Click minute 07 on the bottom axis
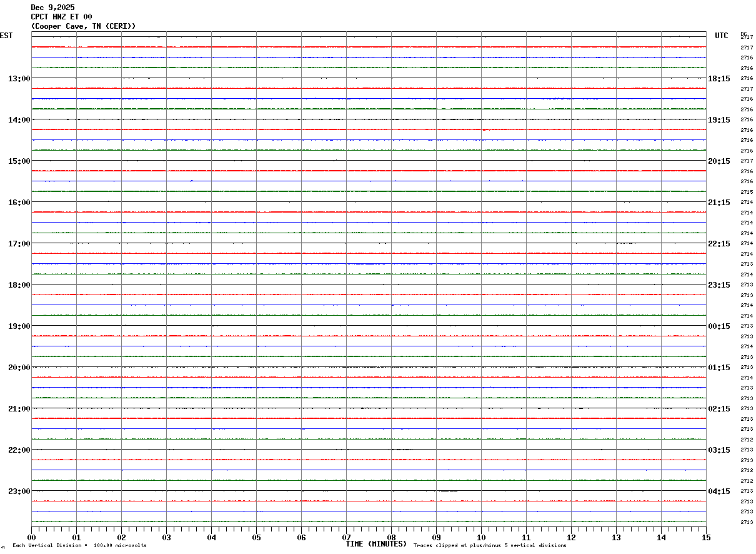 (x=347, y=537)
